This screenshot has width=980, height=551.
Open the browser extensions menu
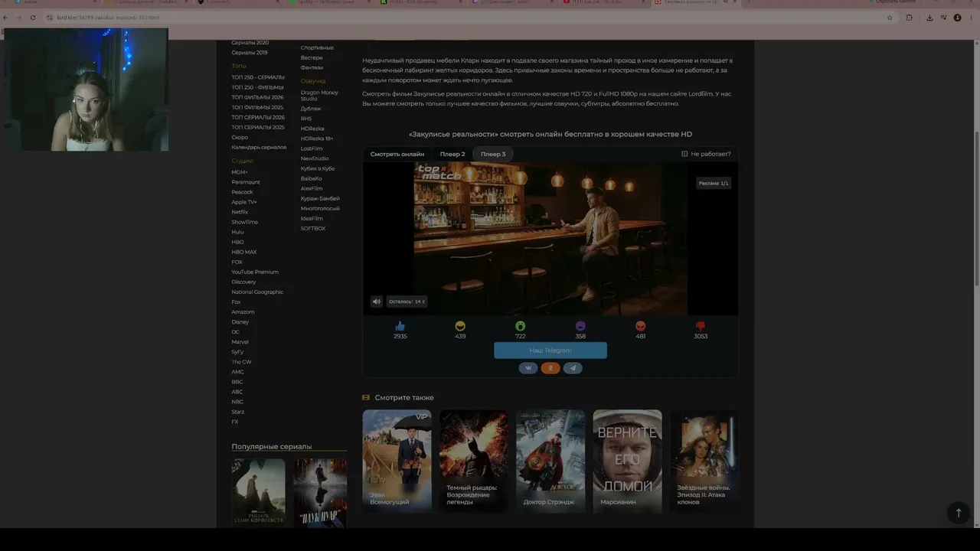909,18
